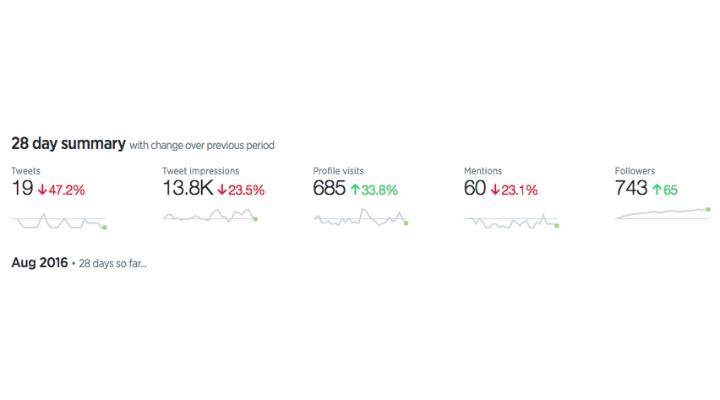Select the Tweets count of 19

pos(23,189)
